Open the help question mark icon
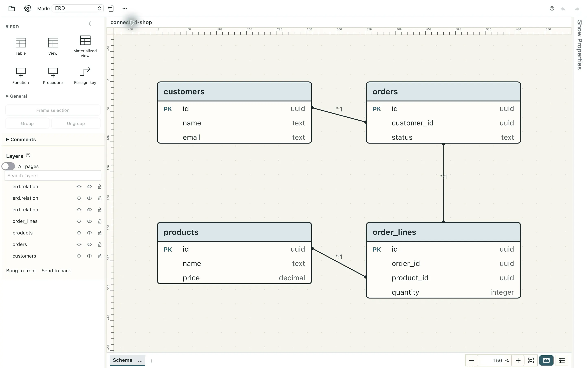Image resolution: width=588 pixels, height=368 pixels. (x=552, y=9)
